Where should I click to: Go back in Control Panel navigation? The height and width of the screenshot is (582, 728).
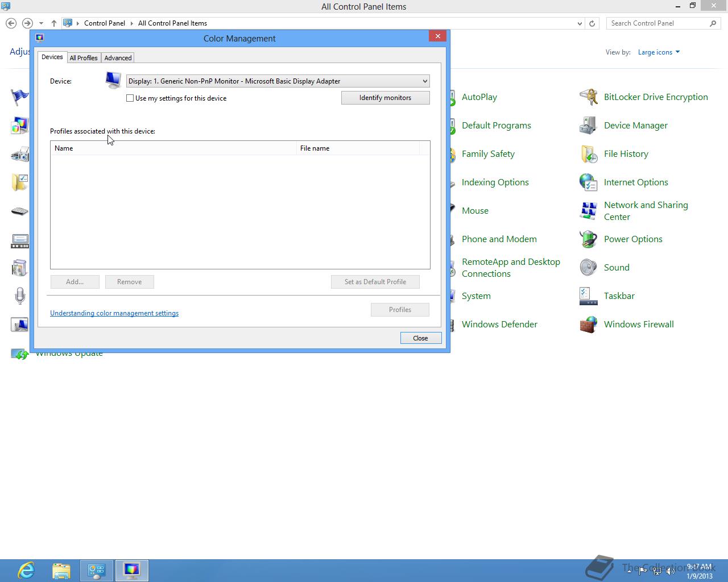pos(11,23)
